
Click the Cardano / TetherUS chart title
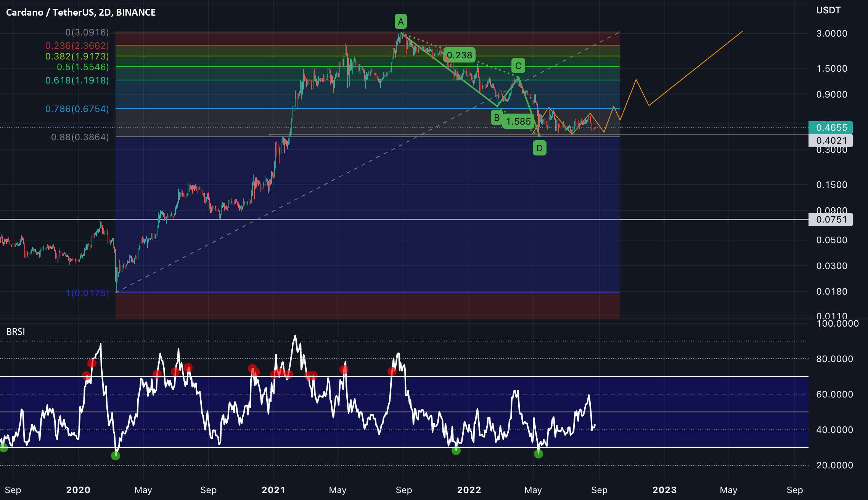pyautogui.click(x=81, y=12)
